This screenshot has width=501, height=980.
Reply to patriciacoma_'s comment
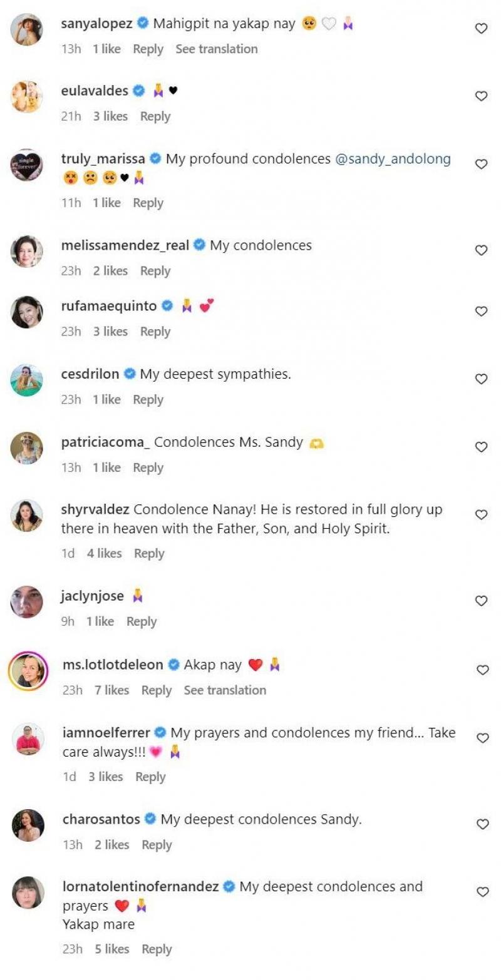(x=148, y=467)
